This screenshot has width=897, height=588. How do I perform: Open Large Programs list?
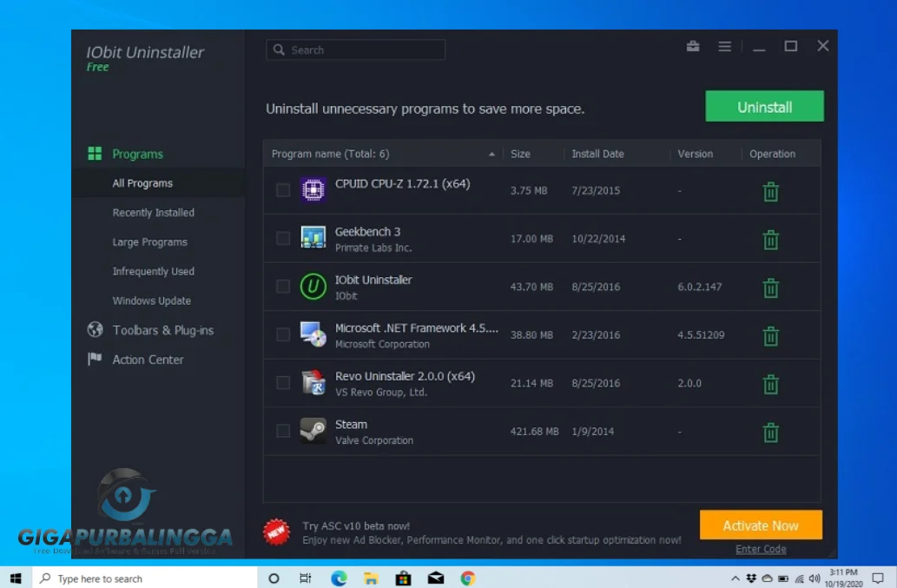point(150,242)
